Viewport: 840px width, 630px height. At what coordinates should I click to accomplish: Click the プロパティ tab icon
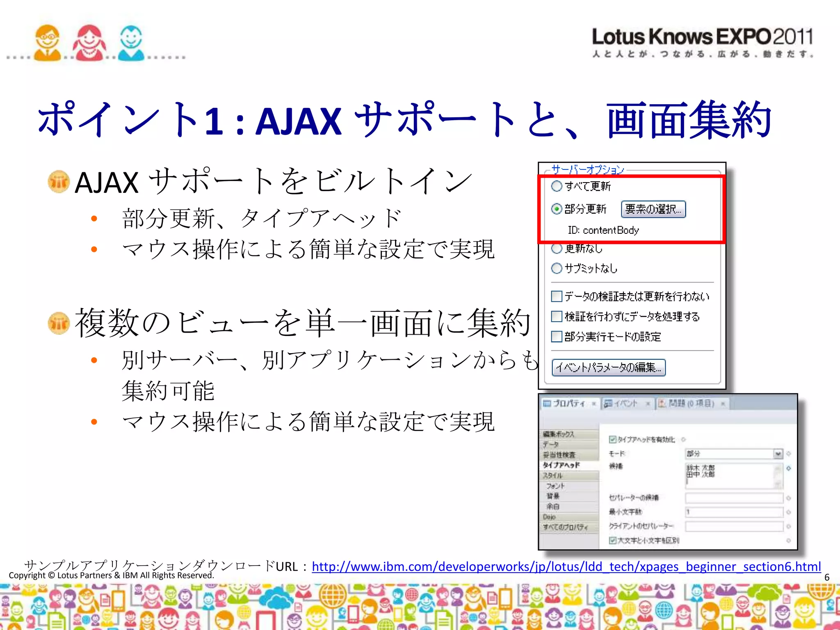[x=547, y=404]
